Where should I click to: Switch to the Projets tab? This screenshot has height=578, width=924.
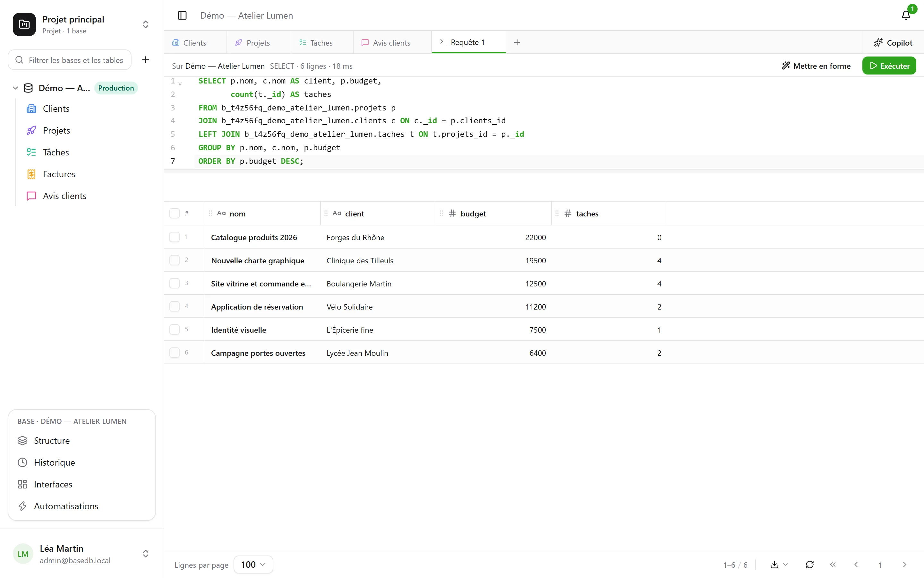[x=259, y=42]
